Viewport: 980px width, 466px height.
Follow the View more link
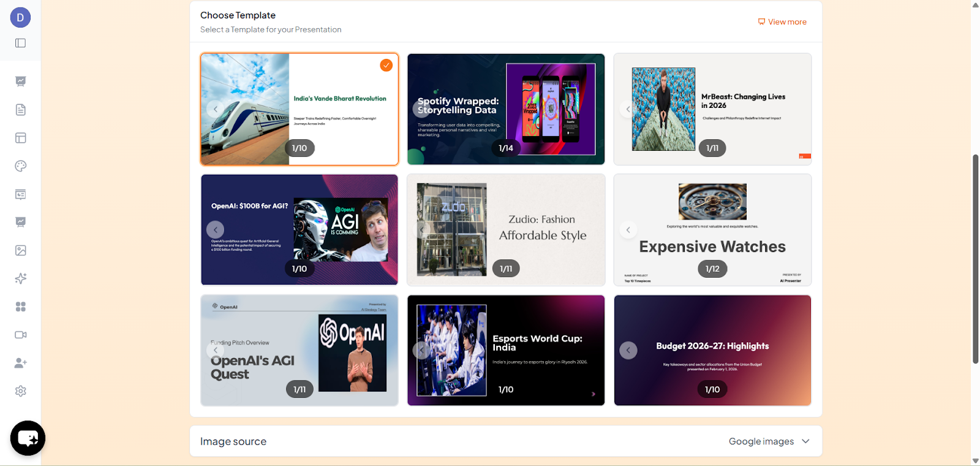[782, 21]
